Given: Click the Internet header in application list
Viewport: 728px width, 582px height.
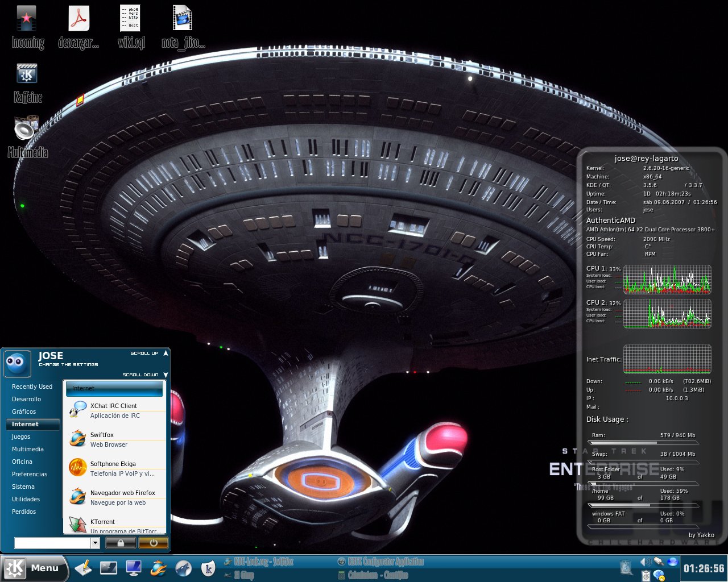Looking at the screenshot, I should [x=114, y=388].
